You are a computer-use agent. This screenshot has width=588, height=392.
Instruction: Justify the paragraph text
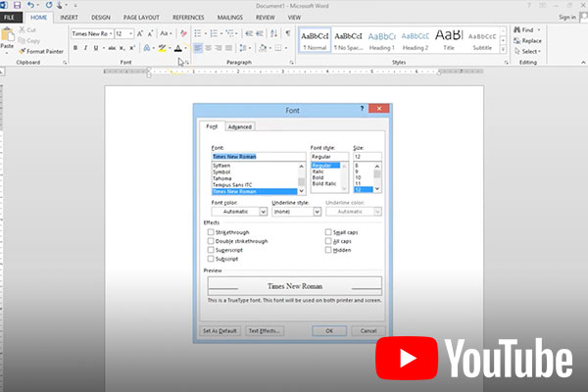coord(228,48)
